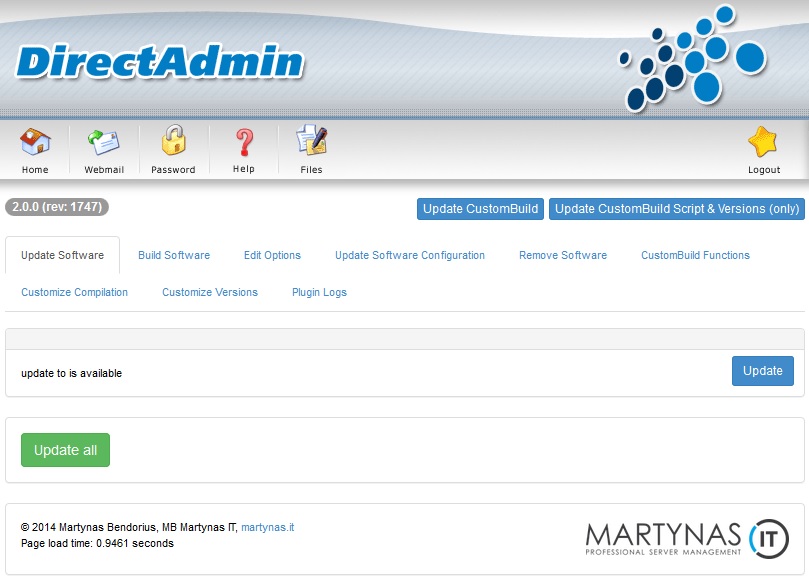
Task: Open the Edit Options tab
Action: (x=272, y=255)
